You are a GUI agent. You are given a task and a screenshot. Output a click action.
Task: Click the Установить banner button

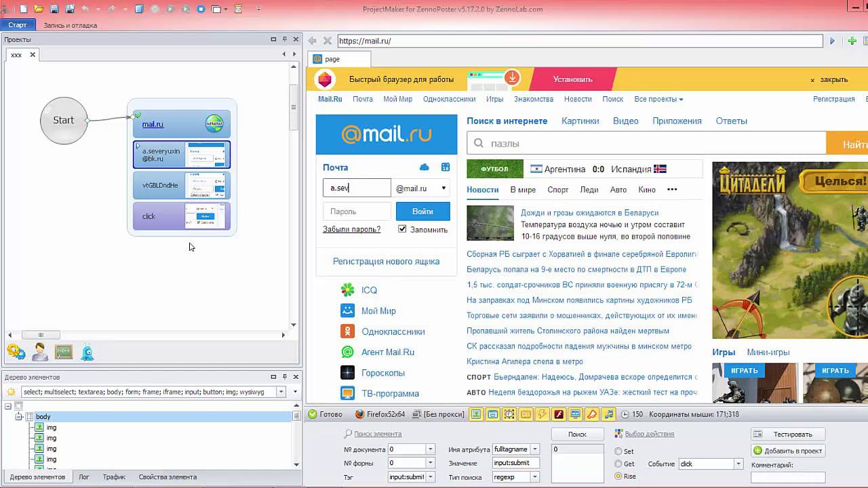click(x=573, y=79)
